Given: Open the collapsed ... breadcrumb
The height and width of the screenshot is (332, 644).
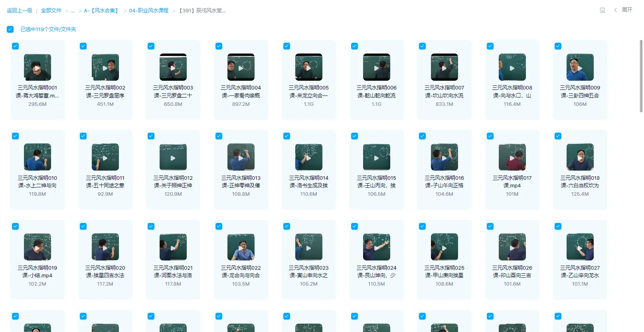Looking at the screenshot, I should point(72,10).
